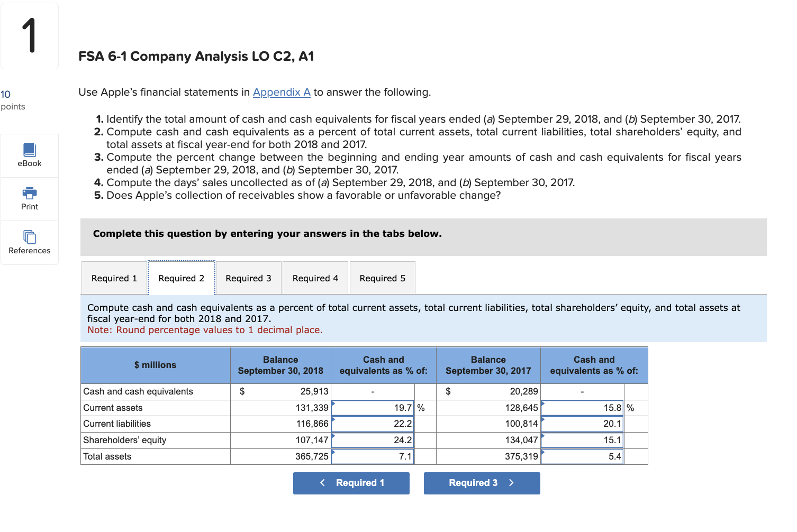Click the 20.1 input for 2017 current liabilities
Viewport: 797px width, 532px height.
[x=582, y=424]
